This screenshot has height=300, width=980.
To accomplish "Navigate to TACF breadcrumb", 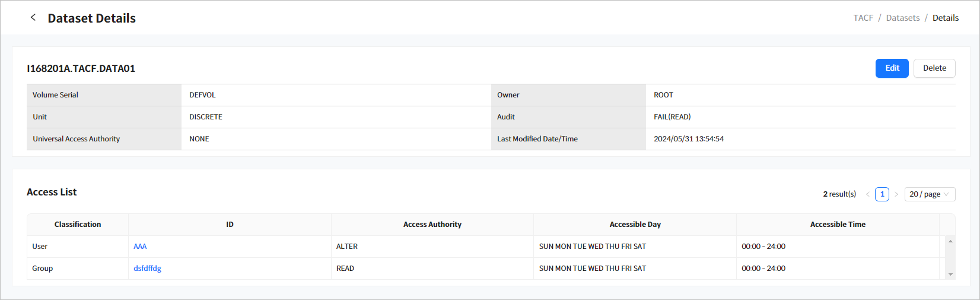I will click(863, 18).
